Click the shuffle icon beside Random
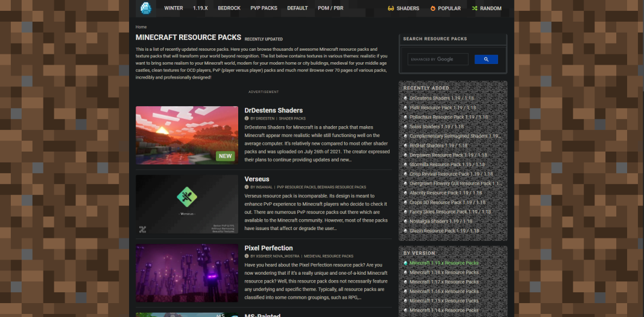Viewport: 644px width, 317px height. [x=475, y=8]
